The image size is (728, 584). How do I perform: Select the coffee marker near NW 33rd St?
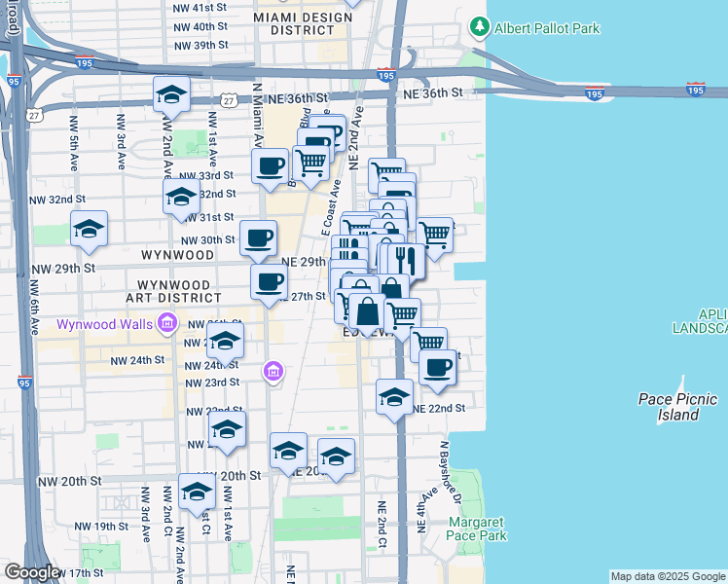pyautogui.click(x=270, y=164)
